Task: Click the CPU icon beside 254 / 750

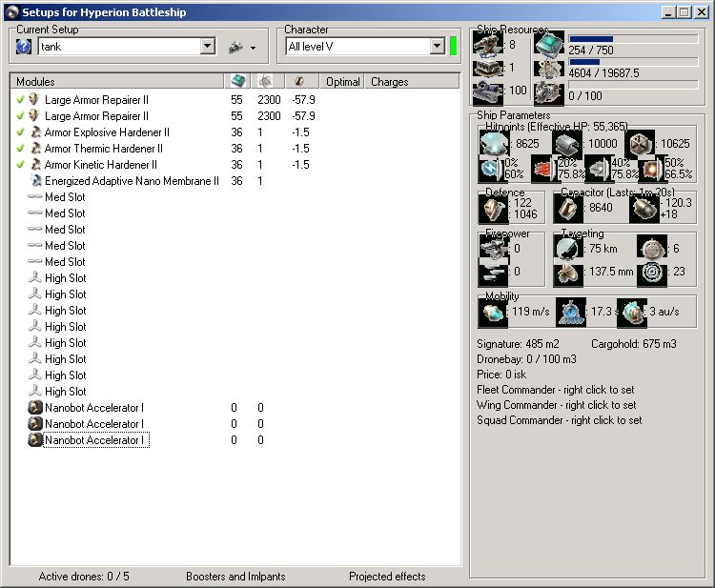Action: (549, 45)
